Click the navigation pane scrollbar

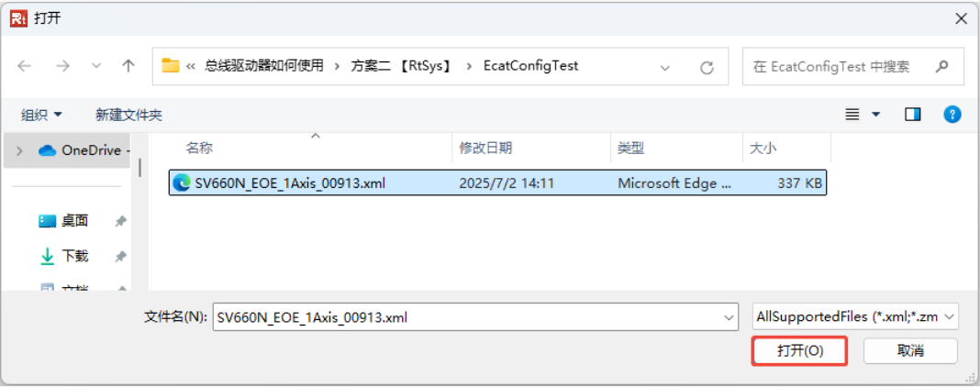click(x=140, y=167)
